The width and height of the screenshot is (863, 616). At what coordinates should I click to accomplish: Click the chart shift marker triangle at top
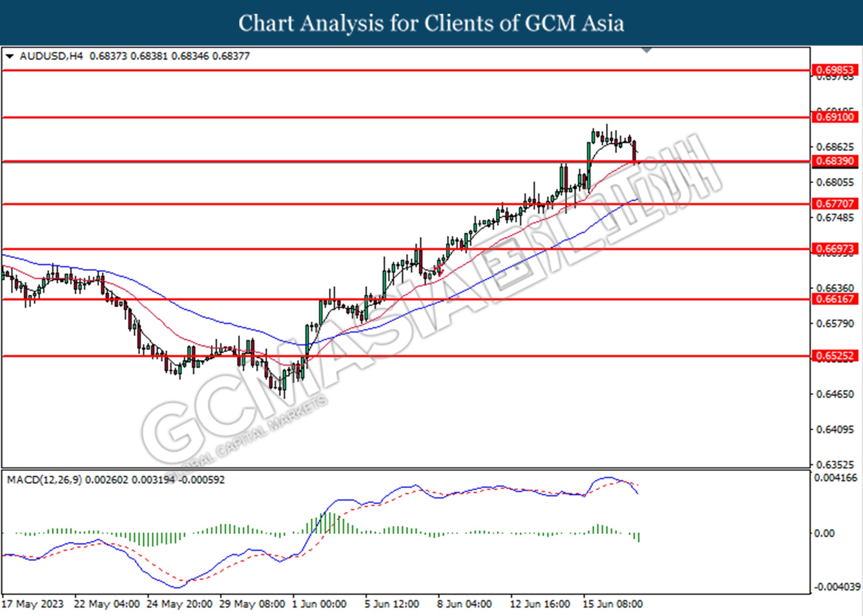click(646, 50)
